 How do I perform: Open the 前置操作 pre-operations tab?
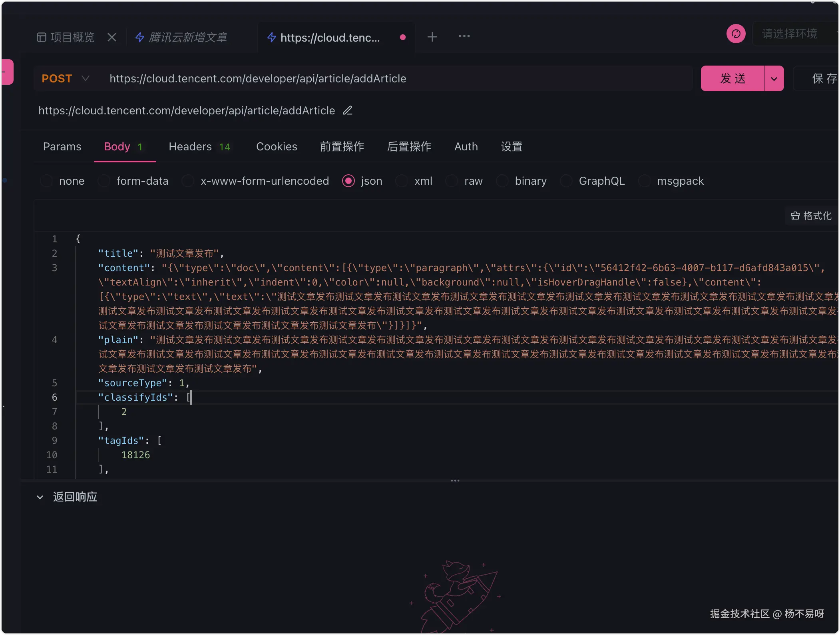pos(342,147)
